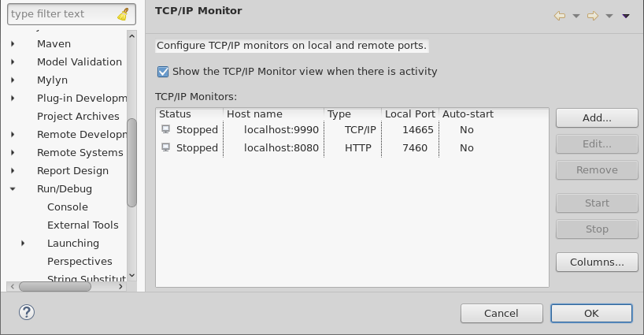Click monitor icon for localhost:9990 row
Image resolution: width=644 pixels, height=335 pixels.
165,129
